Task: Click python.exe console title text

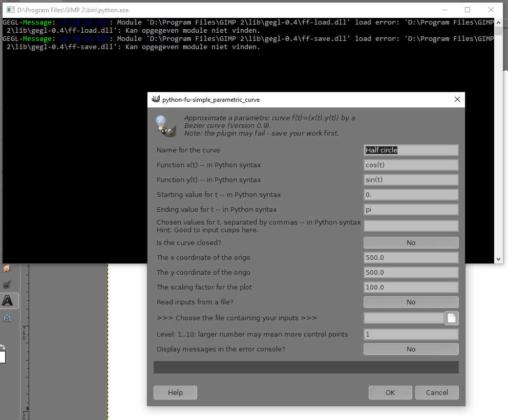Action: click(73, 10)
